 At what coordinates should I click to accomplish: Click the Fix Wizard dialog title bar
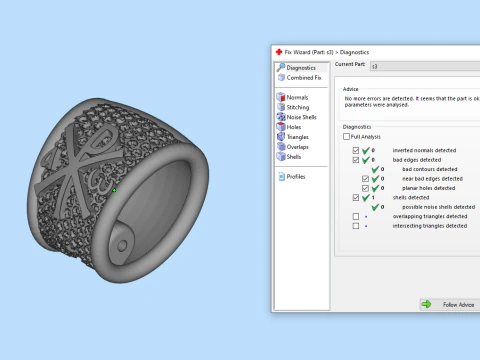point(376,52)
